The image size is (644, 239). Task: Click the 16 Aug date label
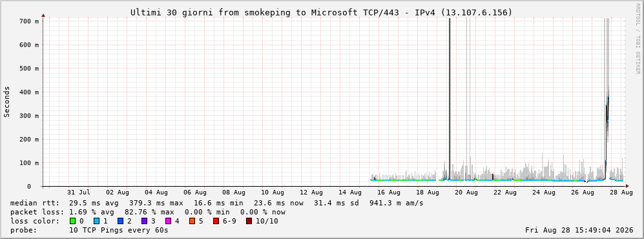(388, 192)
